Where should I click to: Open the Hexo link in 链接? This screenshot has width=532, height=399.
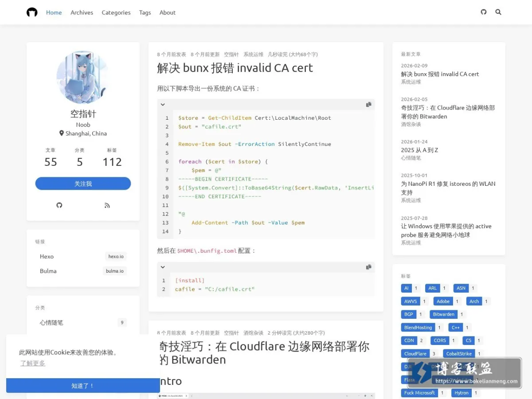83,256
